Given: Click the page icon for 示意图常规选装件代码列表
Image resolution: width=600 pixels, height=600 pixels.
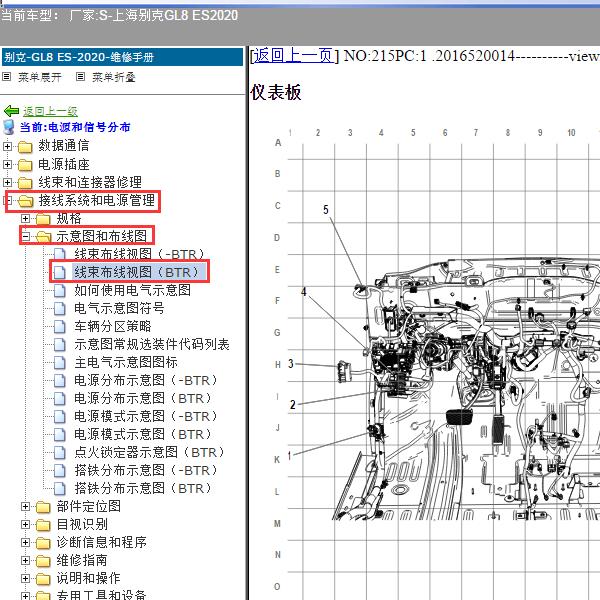Looking at the screenshot, I should (x=59, y=344).
